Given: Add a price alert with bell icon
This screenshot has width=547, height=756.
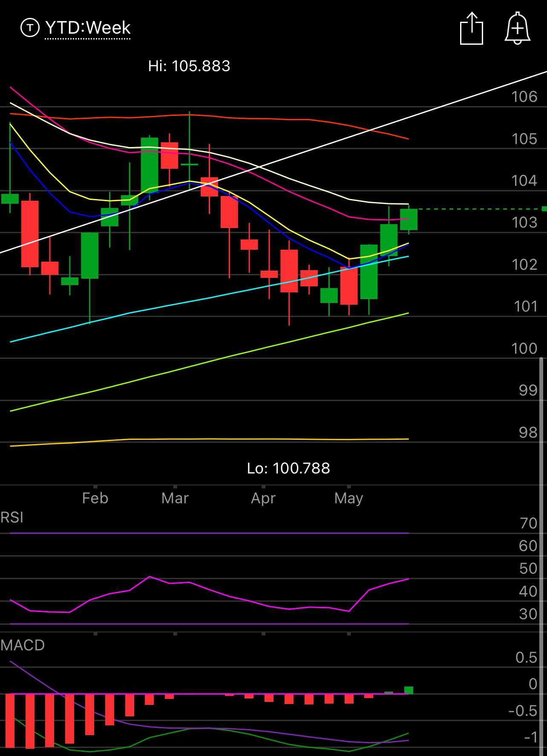Looking at the screenshot, I should (518, 28).
